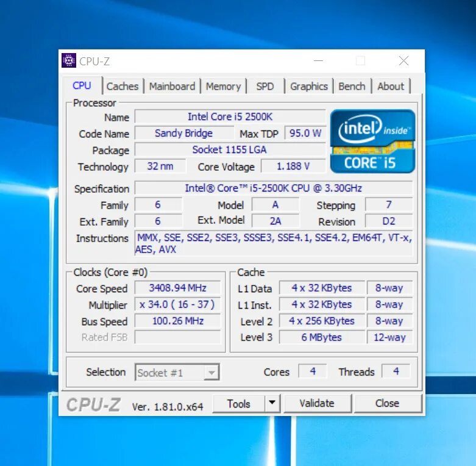The width and height of the screenshot is (476, 466).
Task: Open the Socket #1 selection dropdown
Action: pyautogui.click(x=177, y=372)
